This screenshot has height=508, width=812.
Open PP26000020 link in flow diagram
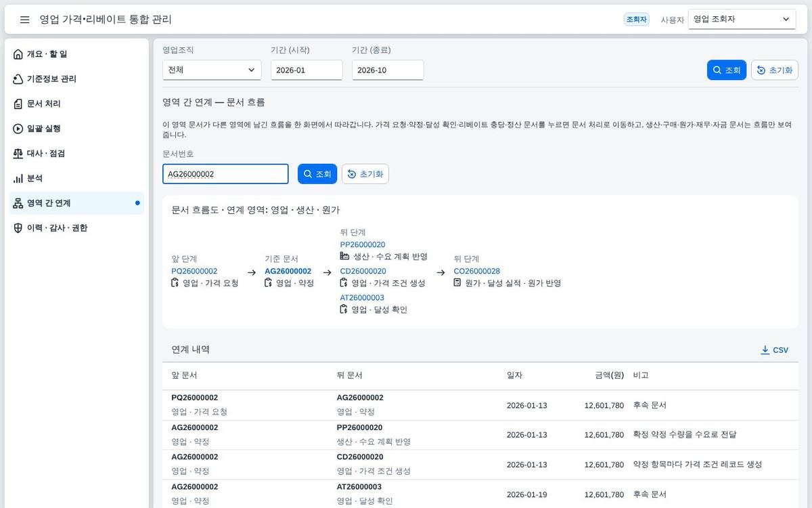[363, 245]
